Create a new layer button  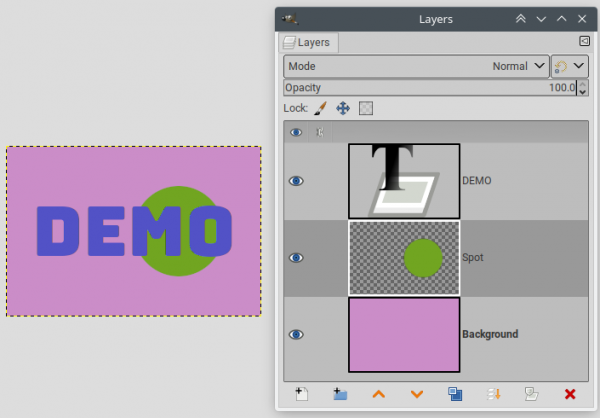pyautogui.click(x=302, y=394)
